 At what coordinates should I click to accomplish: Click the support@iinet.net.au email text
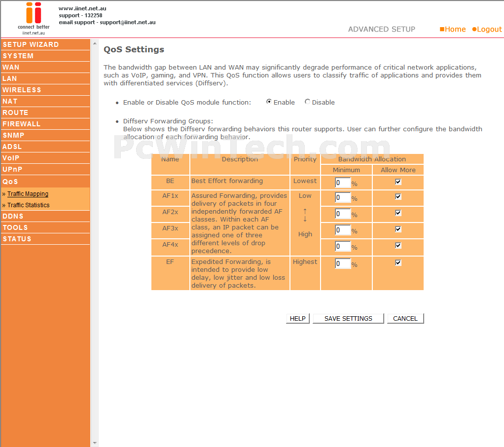(128, 22)
